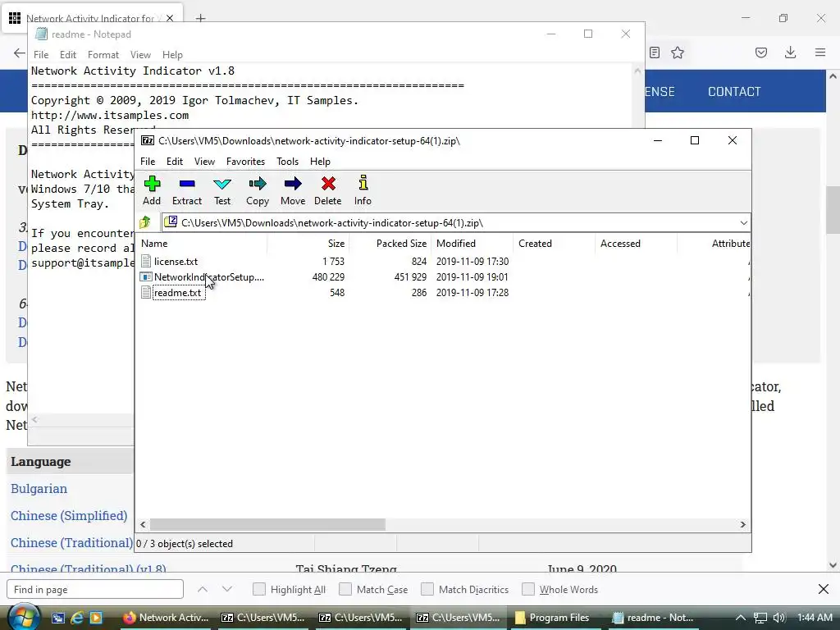Viewport: 840px width, 630px height.
Task: Switch to readme Notepad taskbar button
Action: click(x=652, y=618)
